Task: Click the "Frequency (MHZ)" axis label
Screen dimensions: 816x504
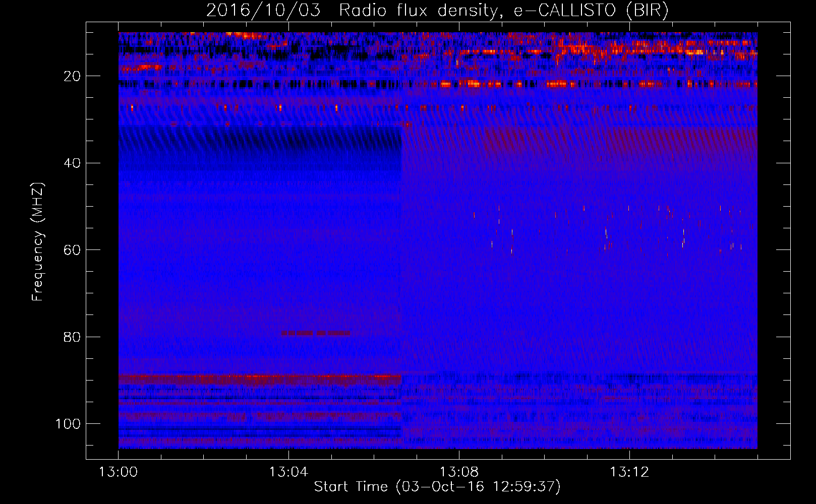Action: [38, 242]
